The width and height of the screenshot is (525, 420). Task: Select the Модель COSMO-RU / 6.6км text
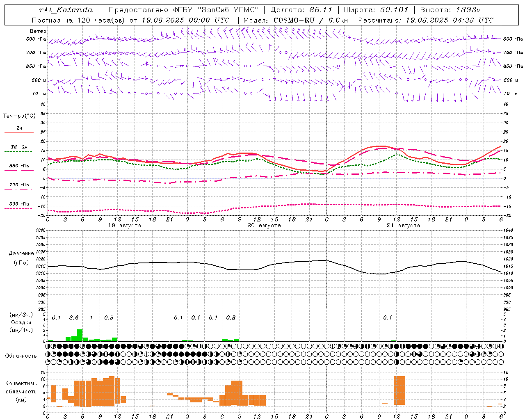click(295, 20)
